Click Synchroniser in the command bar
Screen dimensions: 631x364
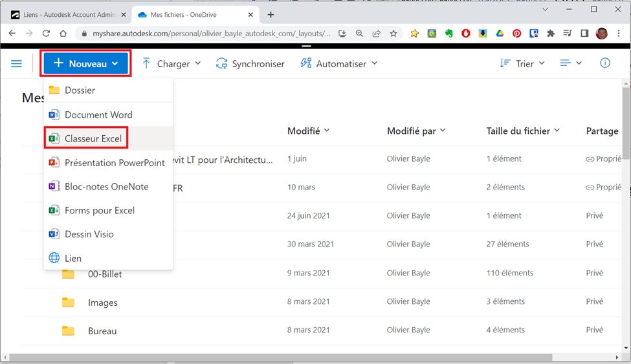tap(250, 63)
